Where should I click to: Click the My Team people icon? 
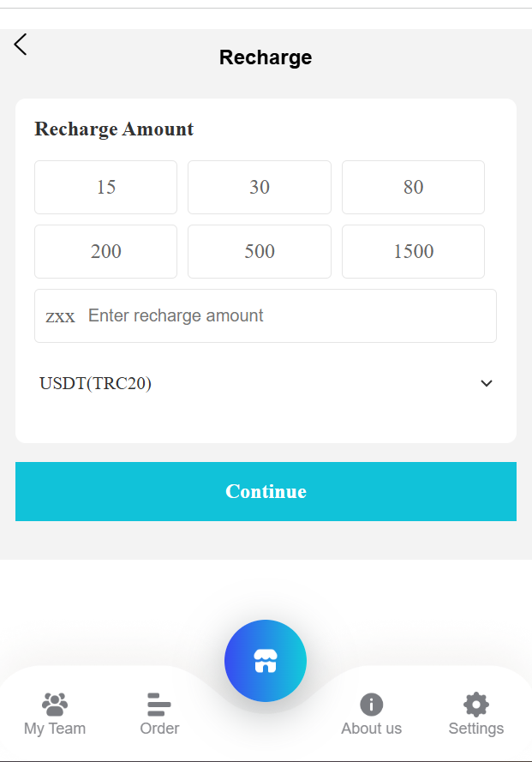click(55, 705)
